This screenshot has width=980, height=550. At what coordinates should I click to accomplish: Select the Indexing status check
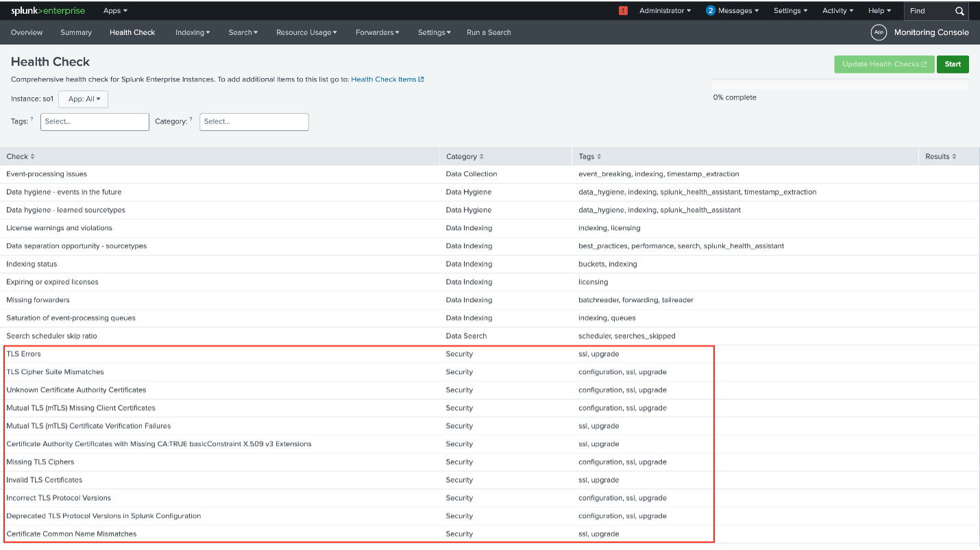490,264
